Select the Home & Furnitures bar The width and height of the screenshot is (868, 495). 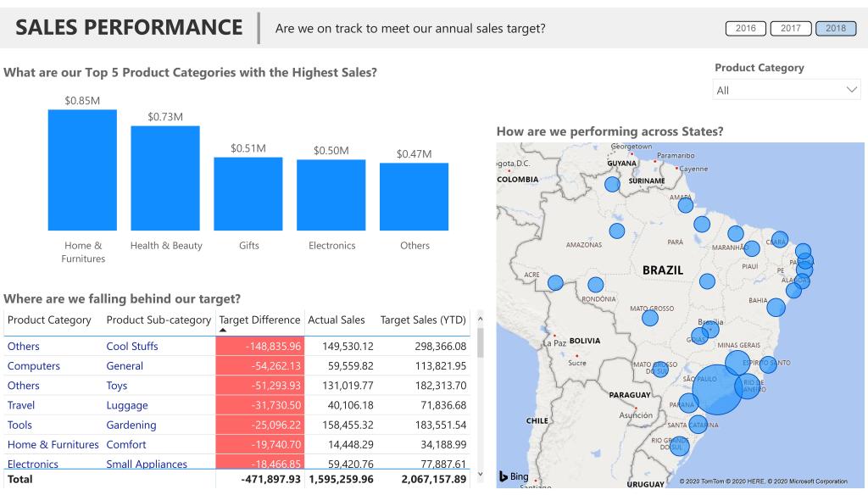tap(82, 170)
